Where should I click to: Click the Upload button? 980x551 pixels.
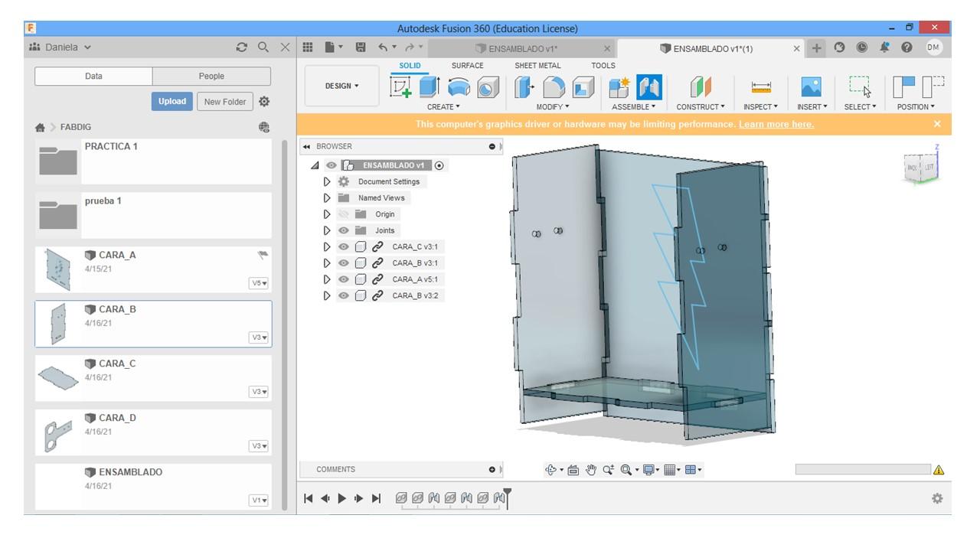pyautogui.click(x=172, y=101)
